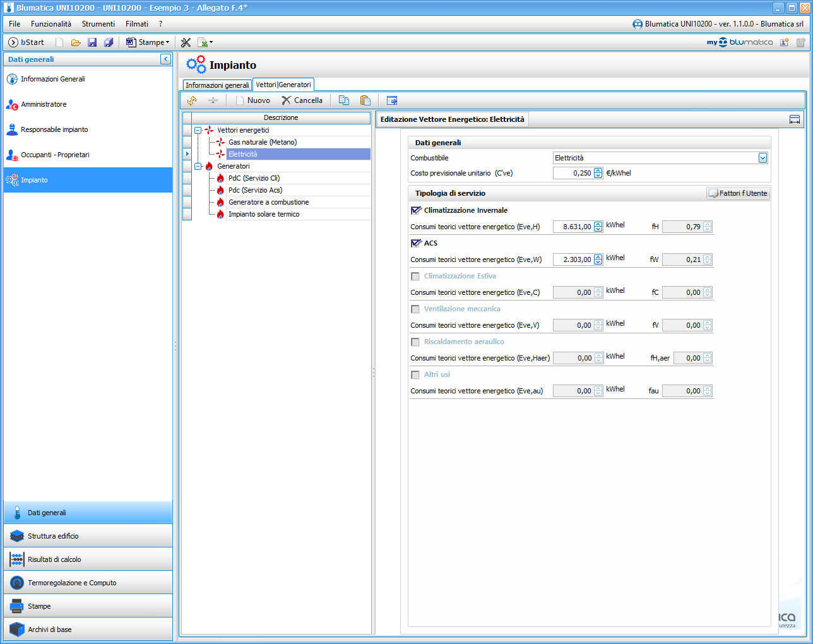Open Amministratore in the sidebar
813x644 pixels.
click(x=88, y=104)
